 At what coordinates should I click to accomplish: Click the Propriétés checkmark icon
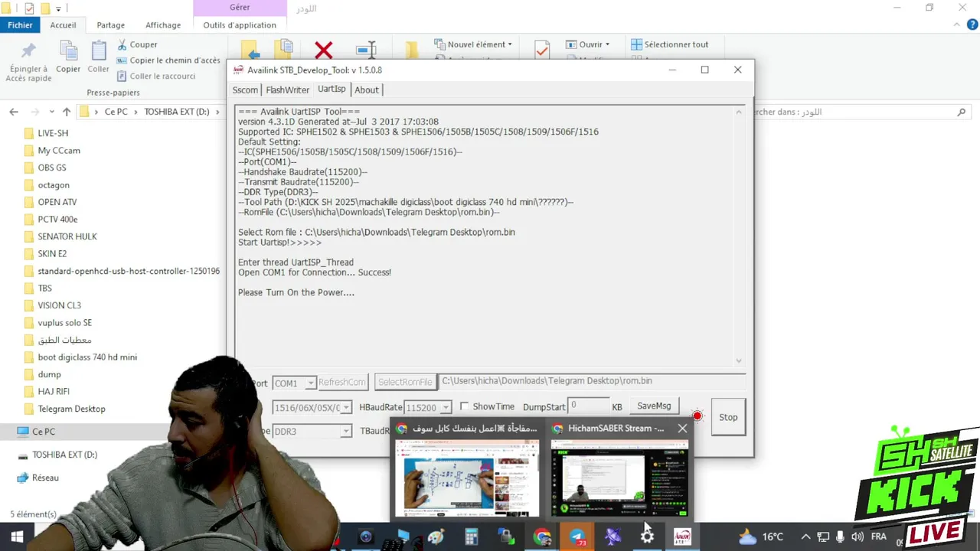pos(542,50)
